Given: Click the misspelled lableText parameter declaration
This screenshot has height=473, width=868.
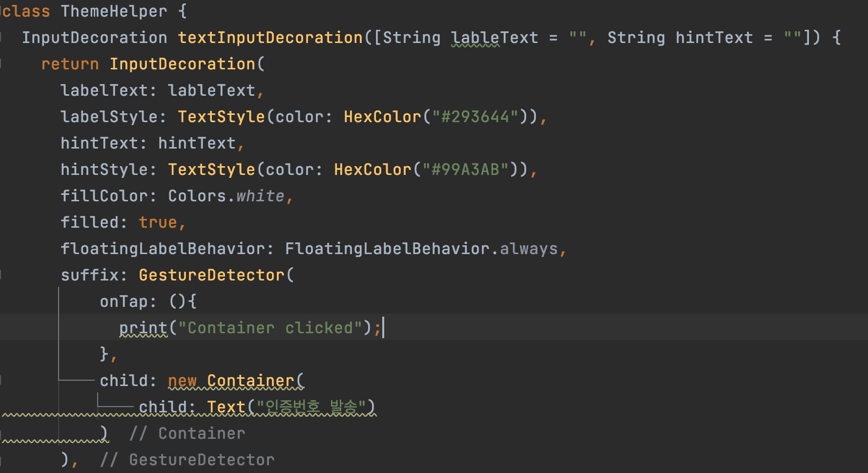Looking at the screenshot, I should click(494, 38).
